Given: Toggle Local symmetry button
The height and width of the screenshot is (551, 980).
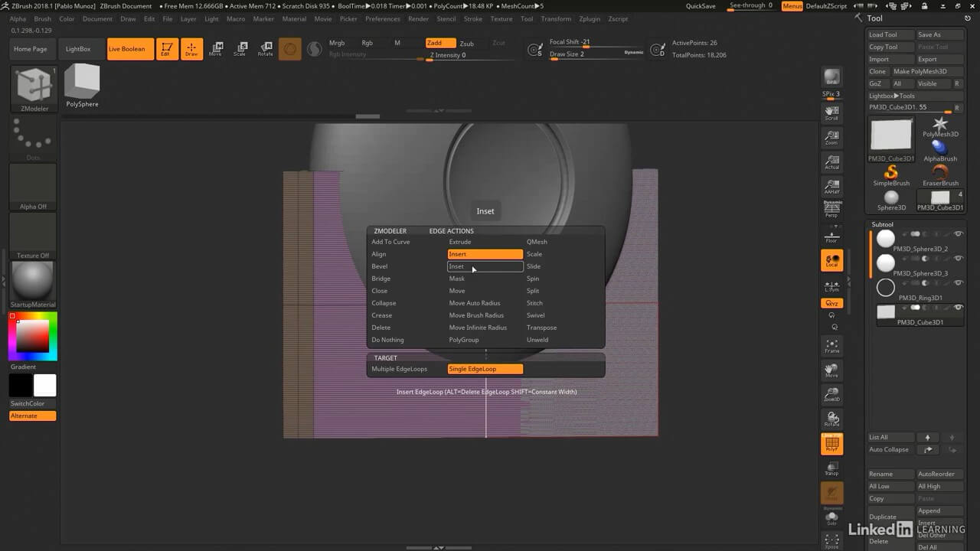Looking at the screenshot, I should [831, 260].
